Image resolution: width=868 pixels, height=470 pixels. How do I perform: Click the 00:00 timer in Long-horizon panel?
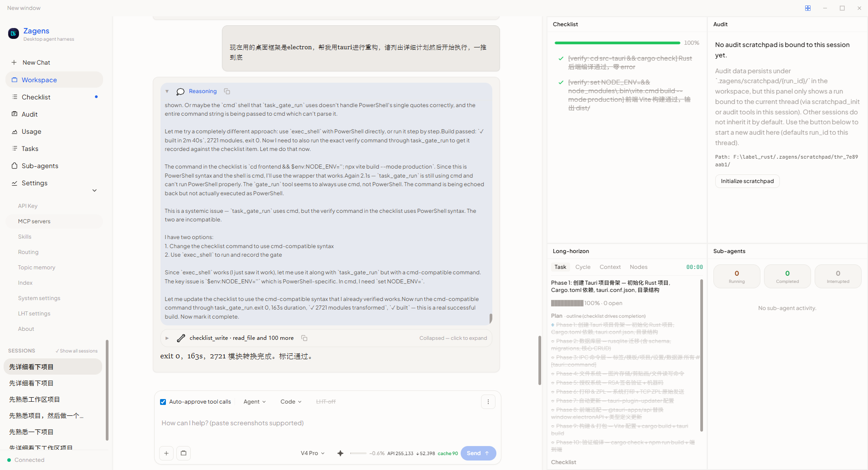[x=694, y=267]
